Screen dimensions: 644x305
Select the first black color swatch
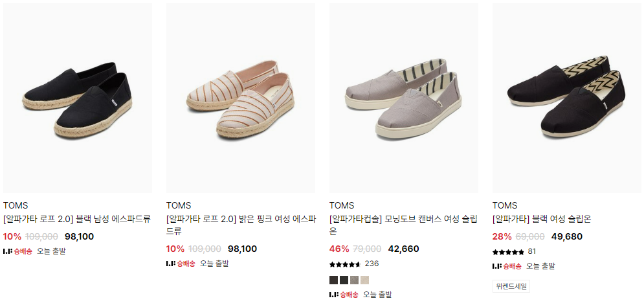pyautogui.click(x=333, y=280)
